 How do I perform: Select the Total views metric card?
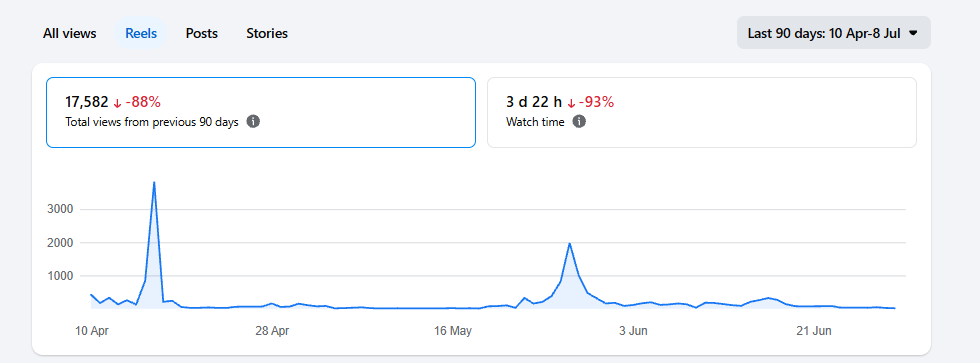(261, 112)
